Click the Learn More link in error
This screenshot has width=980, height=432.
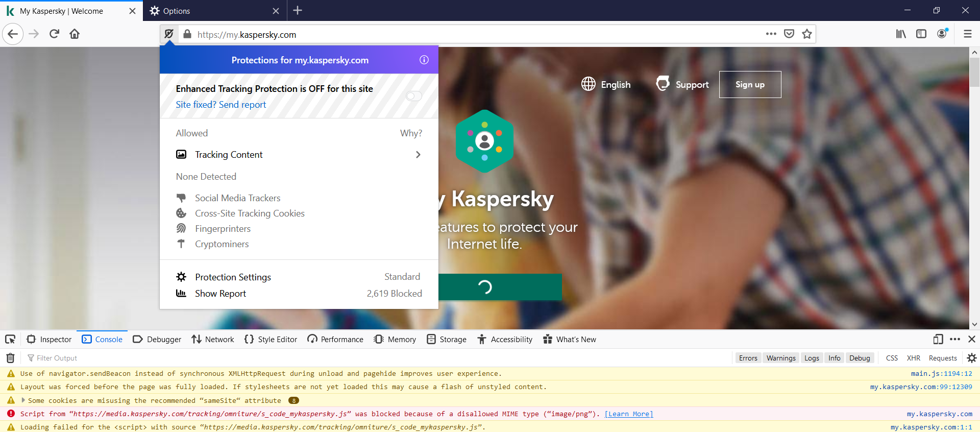pos(629,414)
